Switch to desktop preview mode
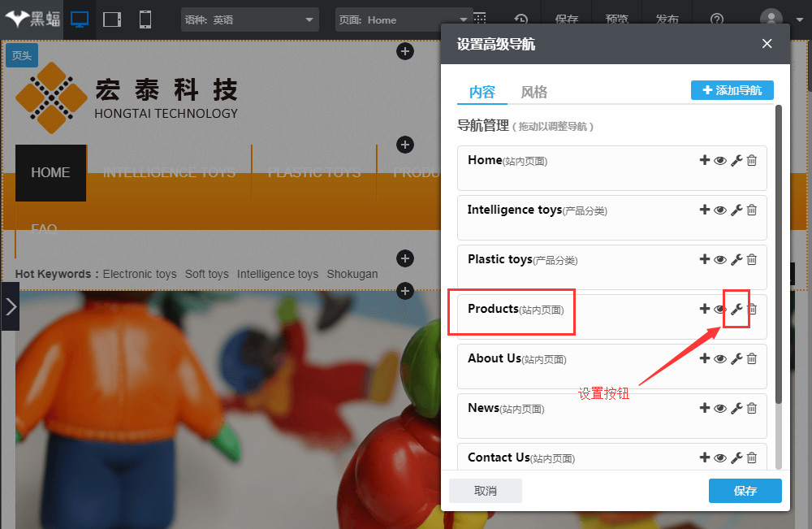The image size is (812, 529). [80, 20]
